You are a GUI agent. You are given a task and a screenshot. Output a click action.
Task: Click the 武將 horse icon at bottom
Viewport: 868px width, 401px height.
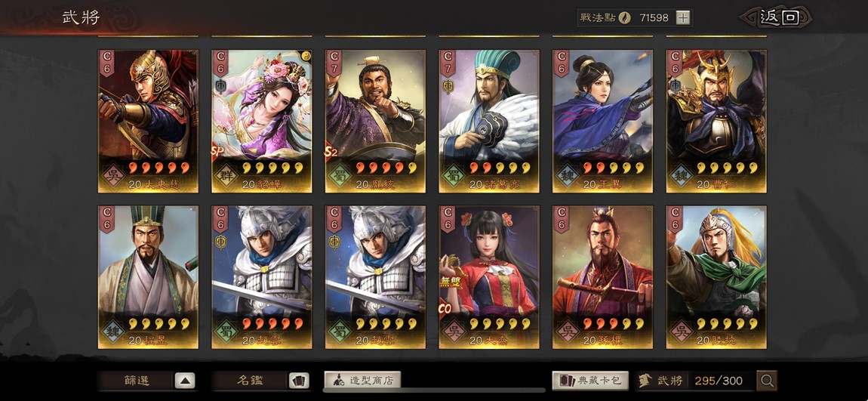(645, 381)
